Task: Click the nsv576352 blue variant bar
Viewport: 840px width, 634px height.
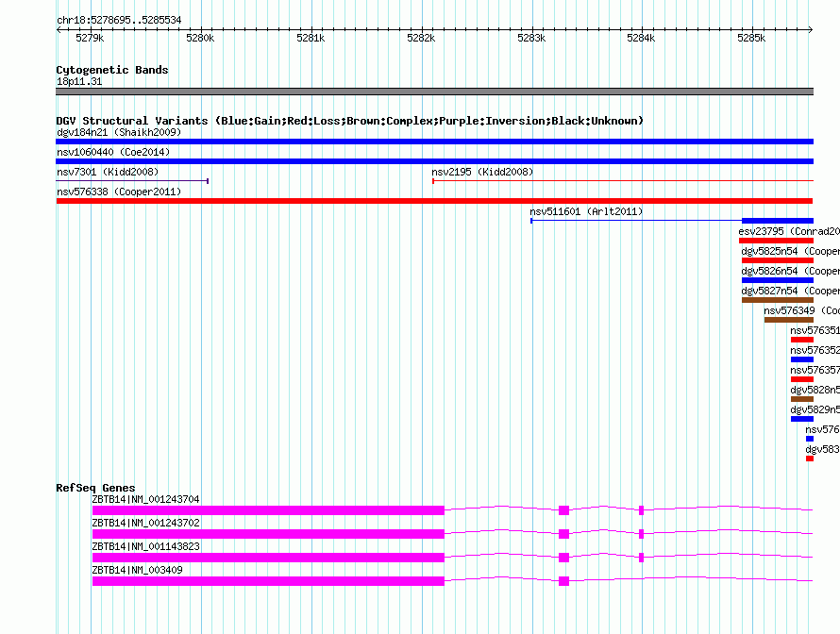Action: (802, 359)
